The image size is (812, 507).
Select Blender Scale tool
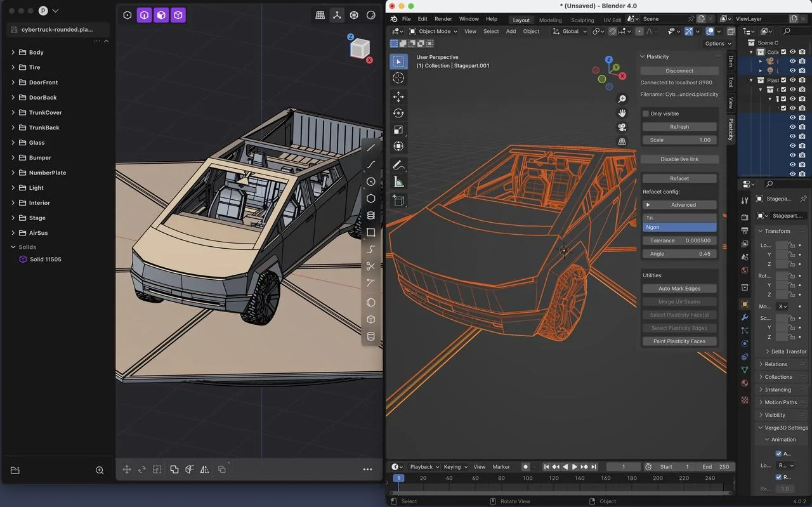(398, 129)
